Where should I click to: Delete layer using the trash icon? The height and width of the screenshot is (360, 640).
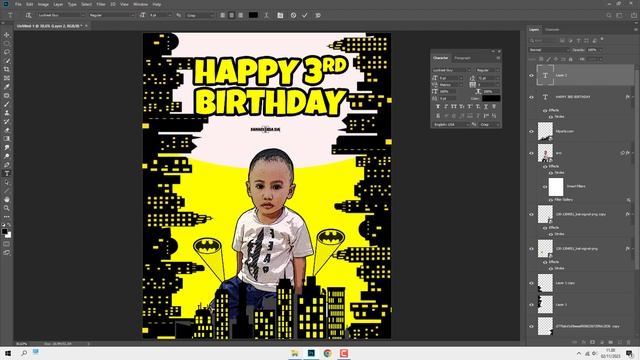[x=629, y=342]
